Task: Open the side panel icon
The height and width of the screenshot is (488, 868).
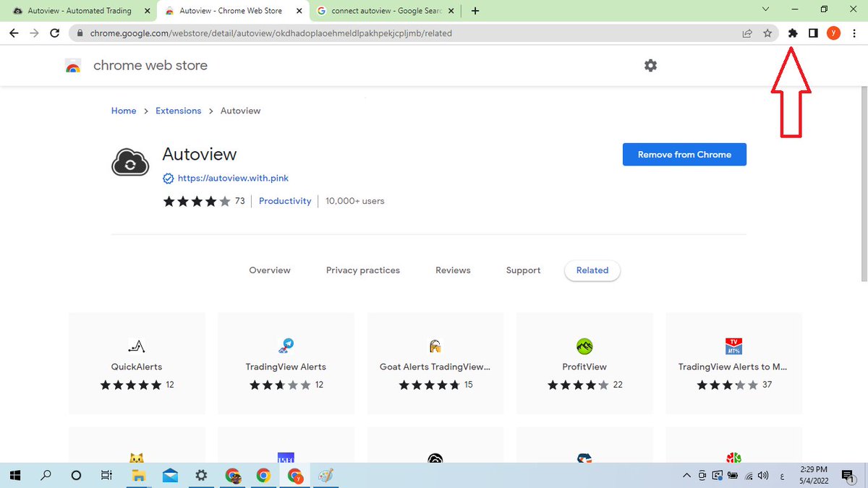Action: [x=813, y=33]
